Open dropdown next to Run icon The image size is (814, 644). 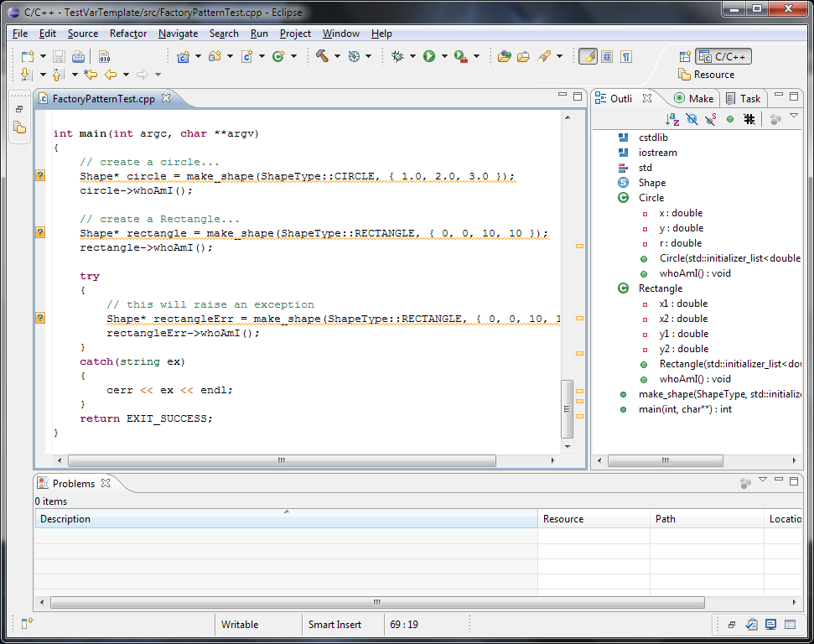[444, 56]
